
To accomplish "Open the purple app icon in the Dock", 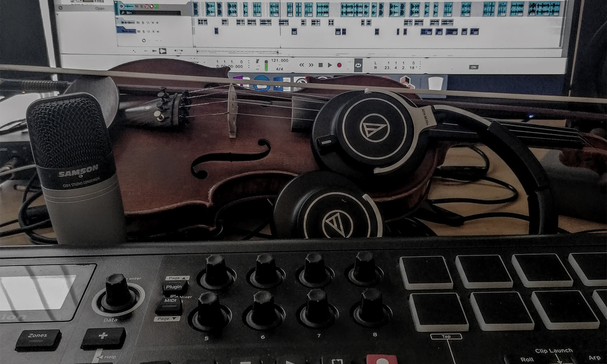I will coord(242,81).
